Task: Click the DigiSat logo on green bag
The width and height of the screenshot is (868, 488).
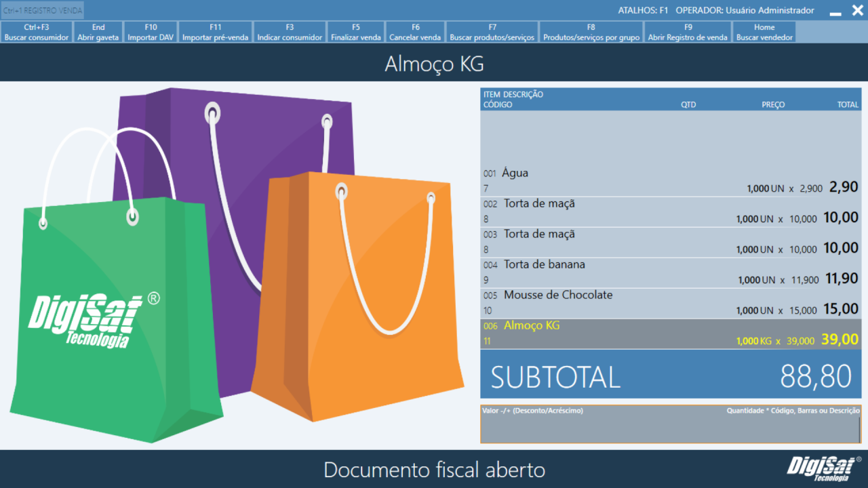Action: click(94, 320)
